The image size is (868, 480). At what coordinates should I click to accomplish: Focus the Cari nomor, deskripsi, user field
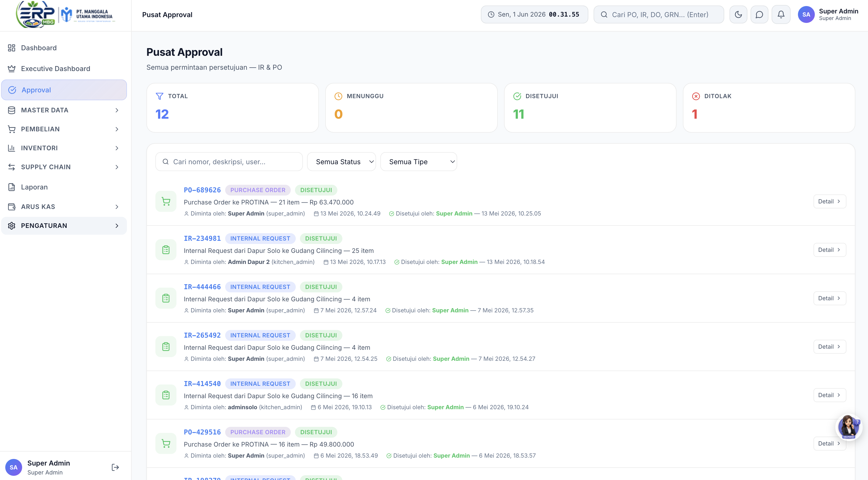229,162
